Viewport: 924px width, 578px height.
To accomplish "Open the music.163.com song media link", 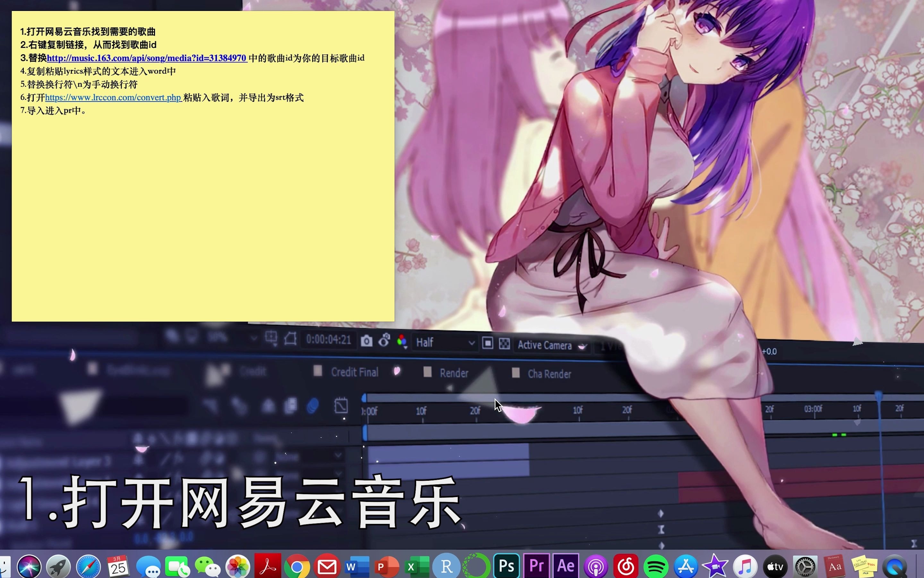I will click(x=147, y=58).
